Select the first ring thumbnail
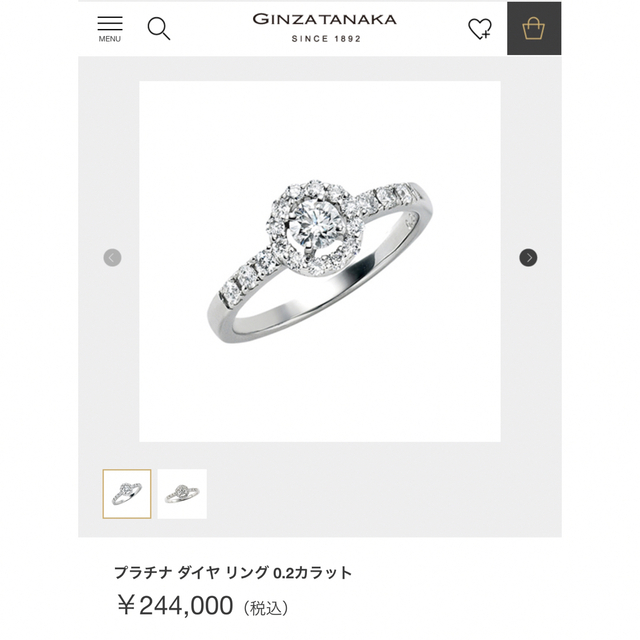 point(127,494)
